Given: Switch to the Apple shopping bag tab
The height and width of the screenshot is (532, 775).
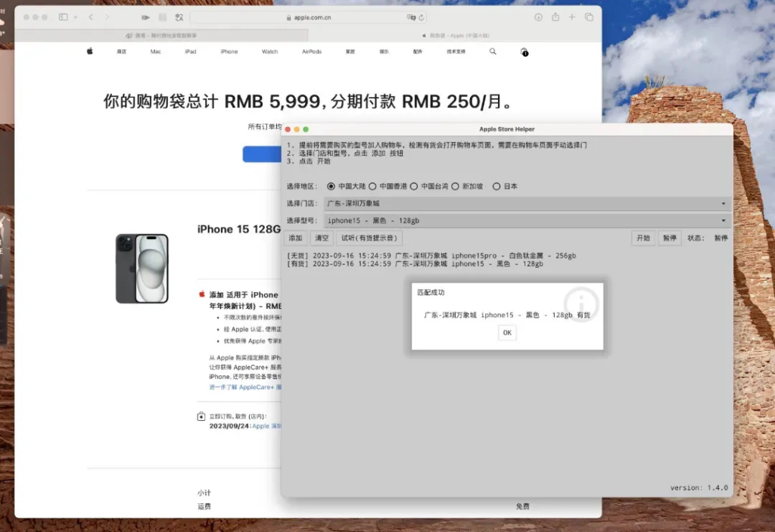Looking at the screenshot, I should point(455,36).
